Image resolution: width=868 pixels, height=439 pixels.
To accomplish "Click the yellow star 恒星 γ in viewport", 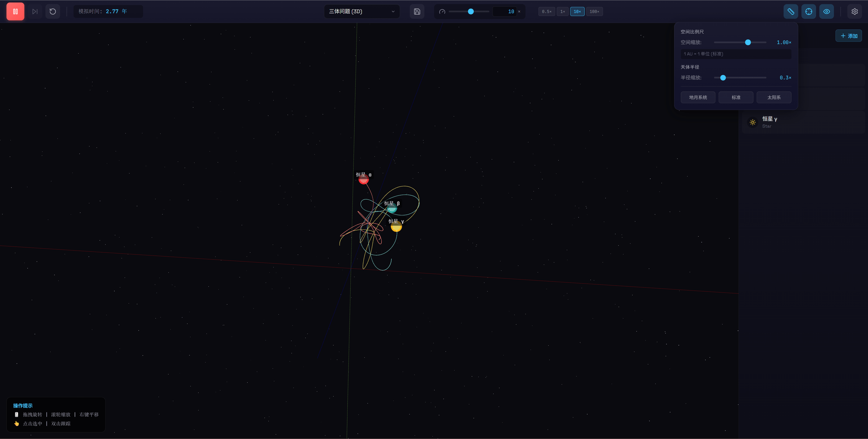I will pos(396,227).
